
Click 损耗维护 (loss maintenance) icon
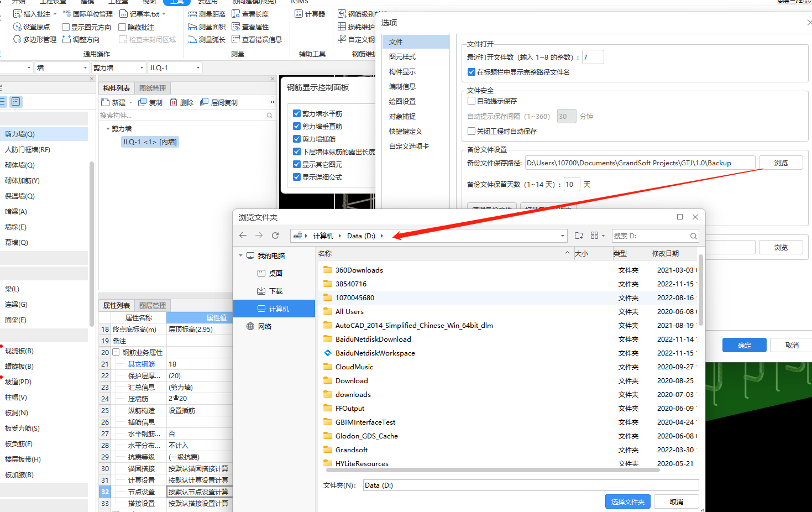342,27
